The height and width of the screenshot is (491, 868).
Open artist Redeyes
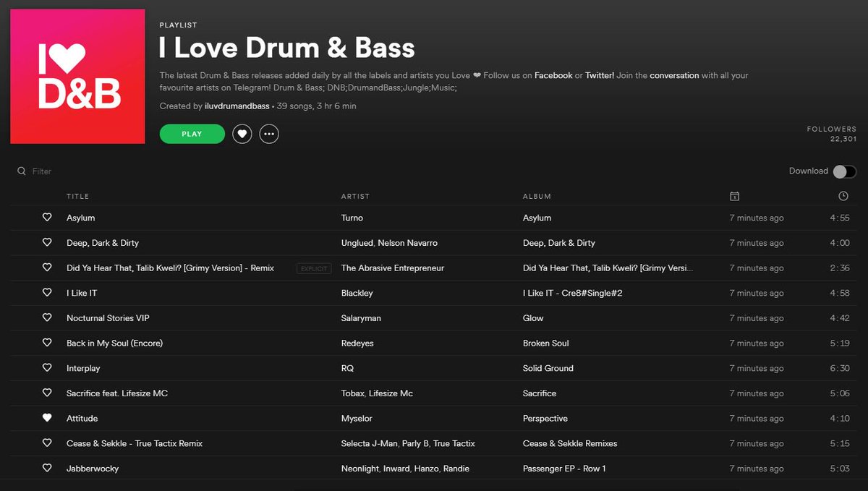click(x=357, y=343)
